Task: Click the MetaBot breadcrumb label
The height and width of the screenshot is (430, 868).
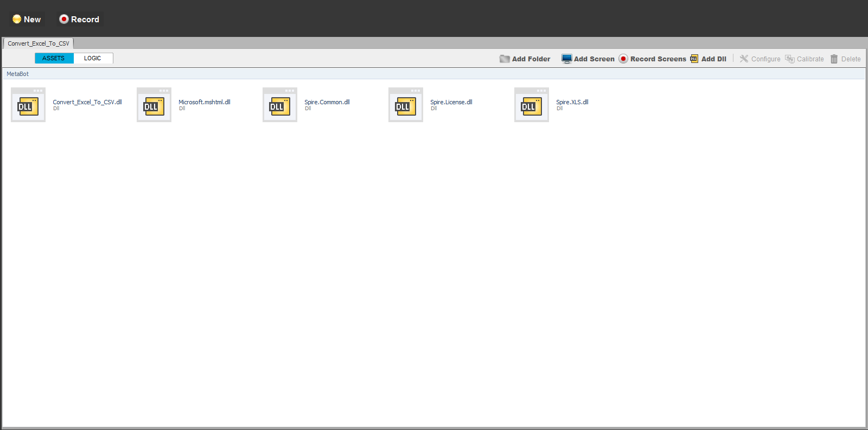Action: pos(17,74)
